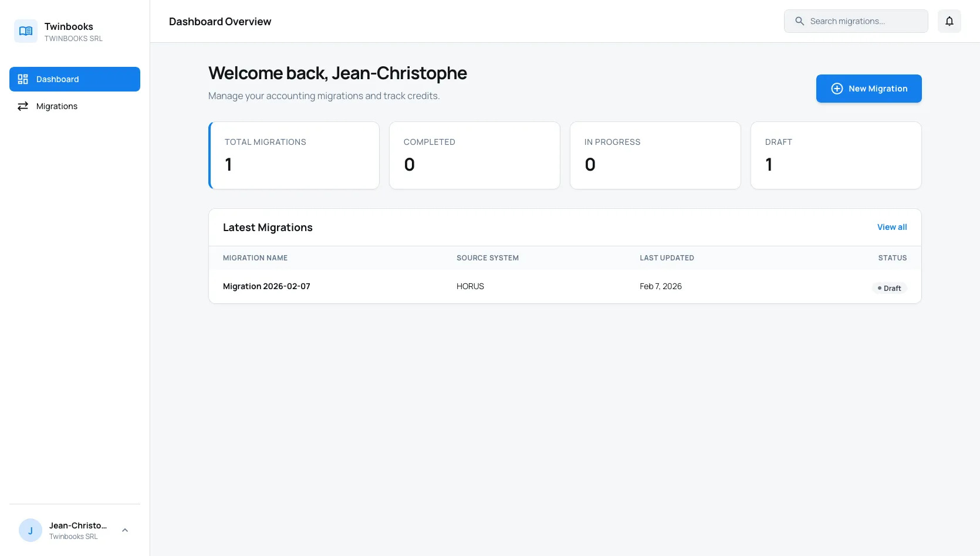Click the Twinbooks brand name
The height and width of the screenshot is (556, 980).
coord(69,26)
